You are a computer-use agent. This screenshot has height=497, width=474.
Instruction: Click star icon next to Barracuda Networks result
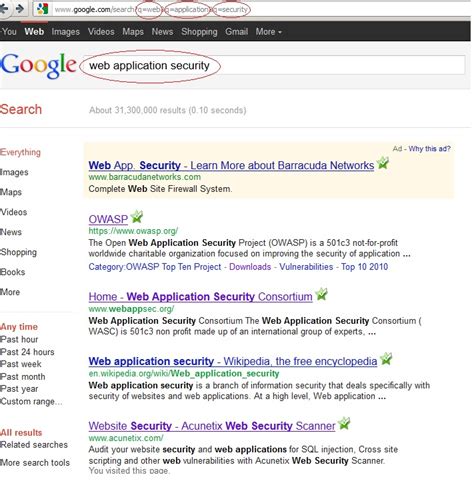point(383,163)
